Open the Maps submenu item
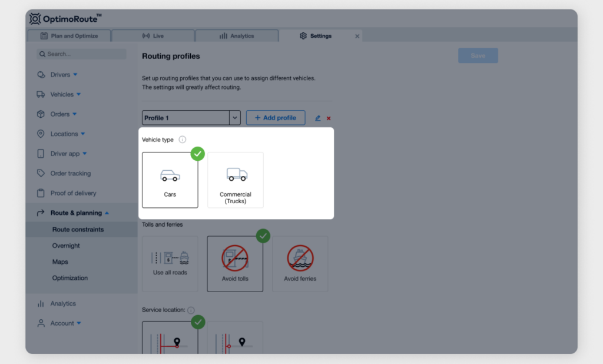Viewport: 603px width, 364px height. pos(60,262)
